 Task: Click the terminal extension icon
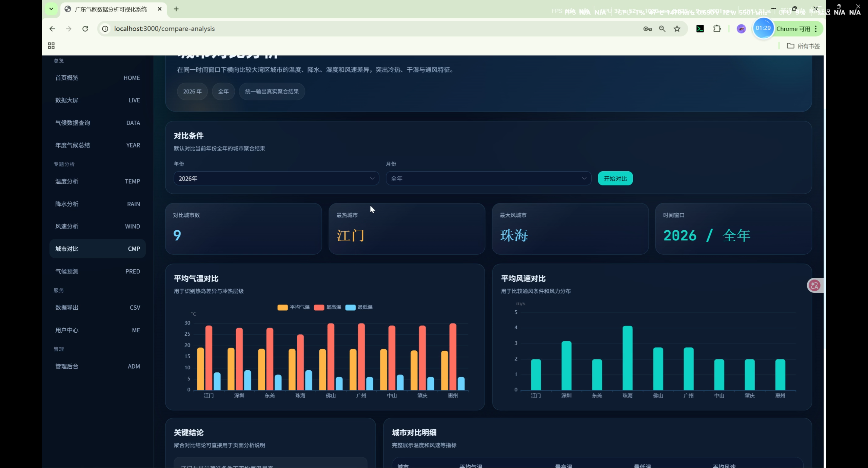(x=700, y=29)
